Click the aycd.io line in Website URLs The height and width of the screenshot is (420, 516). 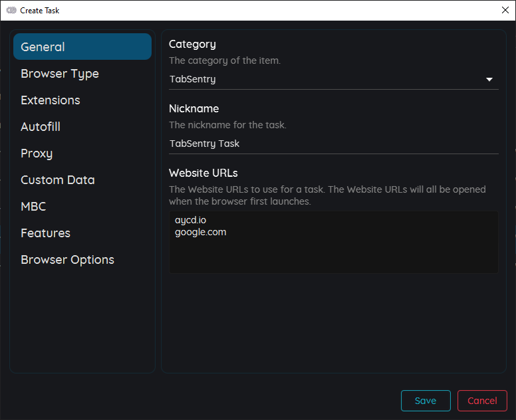pos(191,220)
